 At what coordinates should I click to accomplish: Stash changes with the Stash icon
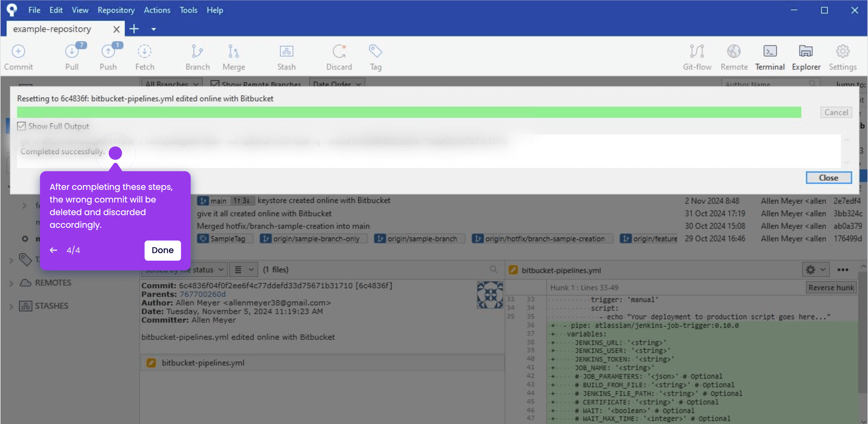286,52
